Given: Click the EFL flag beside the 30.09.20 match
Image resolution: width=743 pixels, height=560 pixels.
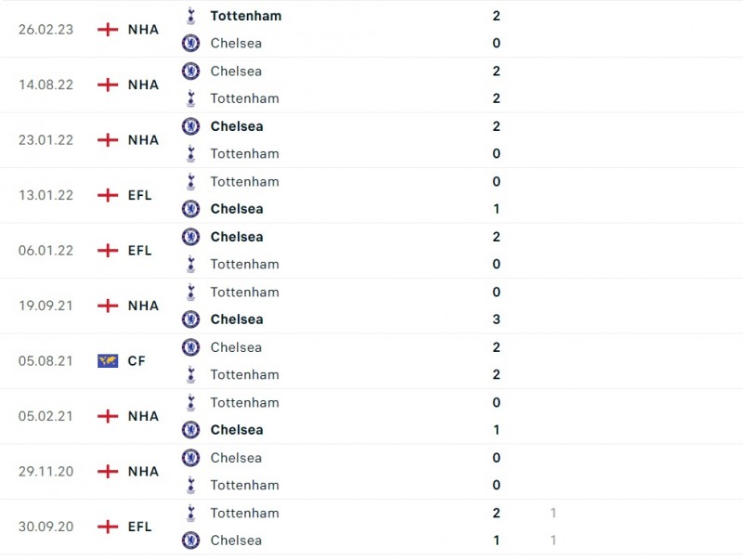Looking at the screenshot, I should [x=106, y=527].
